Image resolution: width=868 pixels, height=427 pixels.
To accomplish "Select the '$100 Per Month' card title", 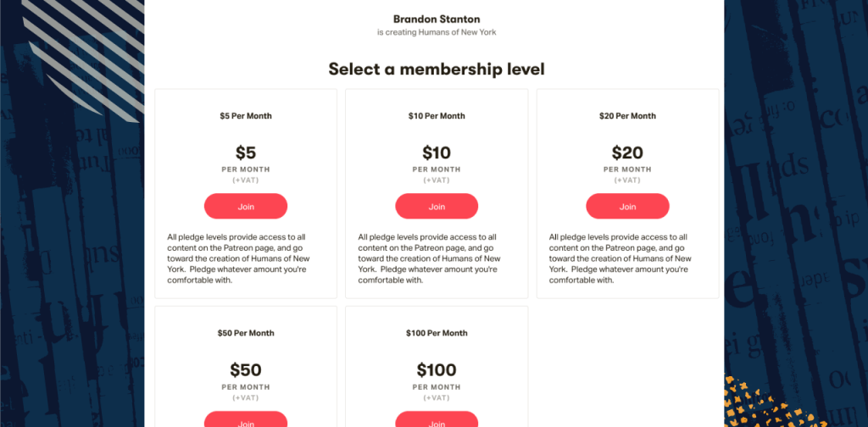I will pos(437,333).
